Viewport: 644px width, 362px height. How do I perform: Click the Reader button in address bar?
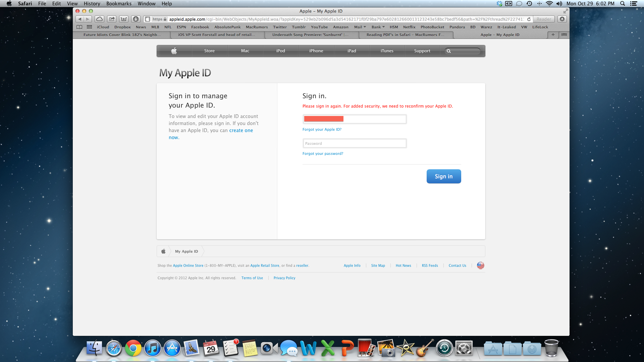(544, 19)
